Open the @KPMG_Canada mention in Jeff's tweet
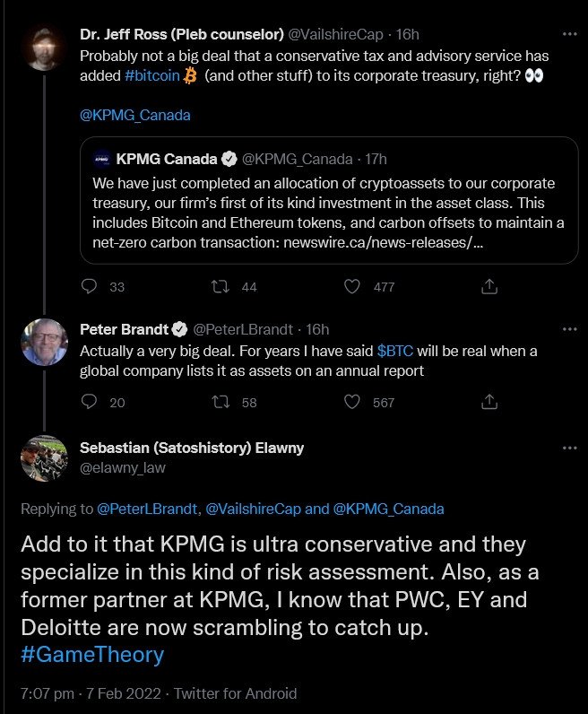The image size is (588, 714). click(x=135, y=115)
